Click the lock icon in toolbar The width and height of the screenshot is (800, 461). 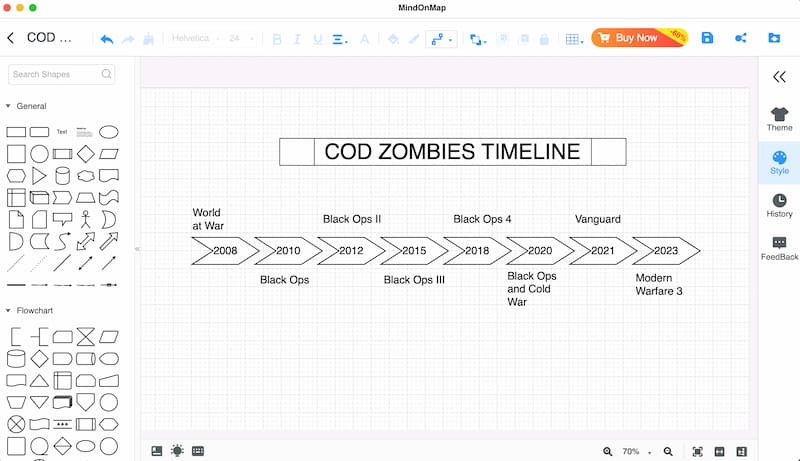[x=544, y=39]
